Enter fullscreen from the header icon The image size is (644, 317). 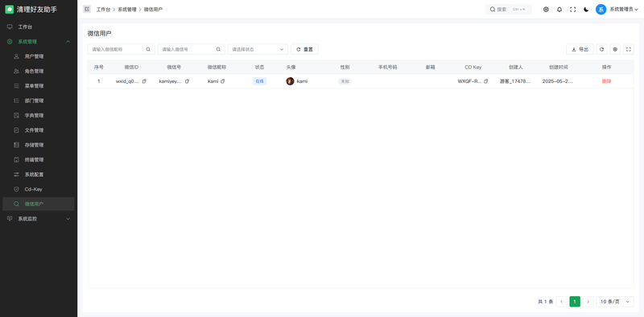click(572, 10)
